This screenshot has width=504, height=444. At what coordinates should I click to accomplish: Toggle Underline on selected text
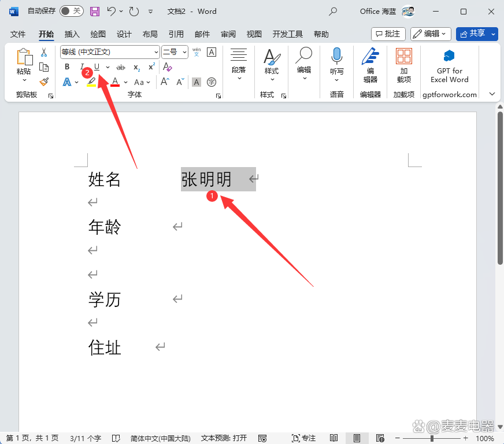coord(97,67)
